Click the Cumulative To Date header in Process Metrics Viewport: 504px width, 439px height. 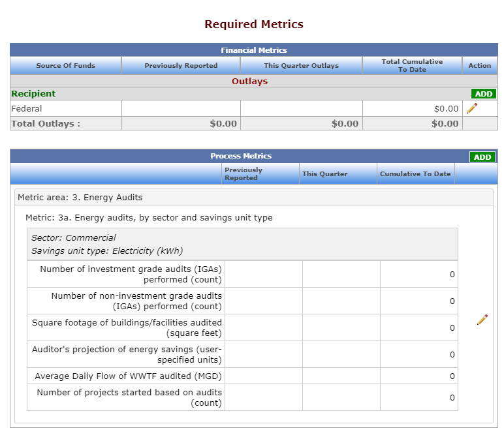coord(415,174)
